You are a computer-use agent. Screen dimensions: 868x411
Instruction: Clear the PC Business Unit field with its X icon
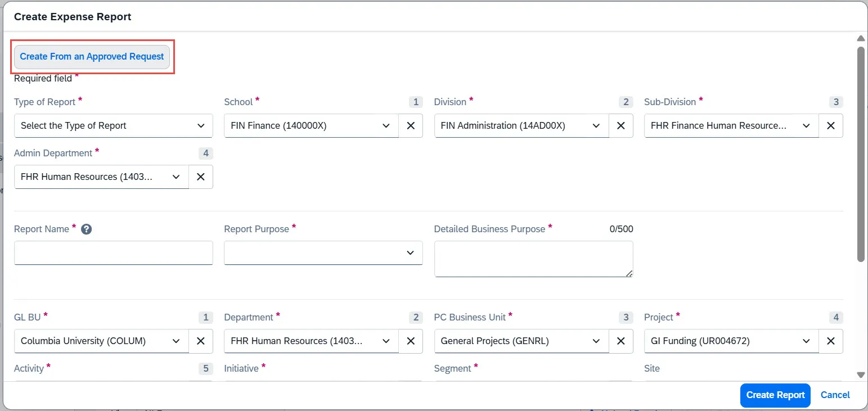621,341
